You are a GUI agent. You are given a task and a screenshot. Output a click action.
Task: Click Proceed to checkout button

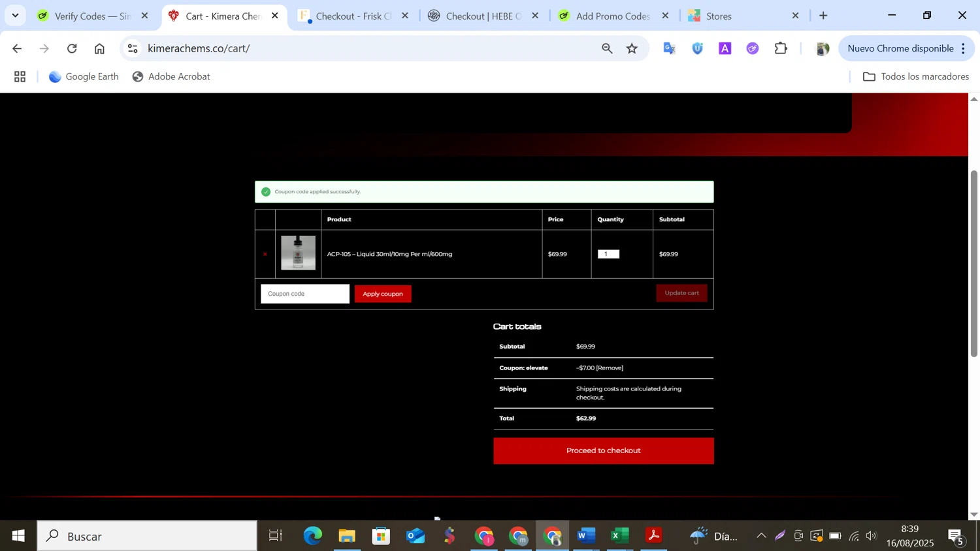(604, 451)
